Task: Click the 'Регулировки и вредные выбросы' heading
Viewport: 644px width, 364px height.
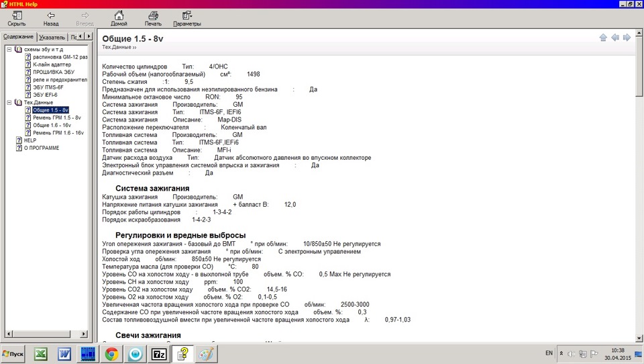Action: [x=180, y=235]
